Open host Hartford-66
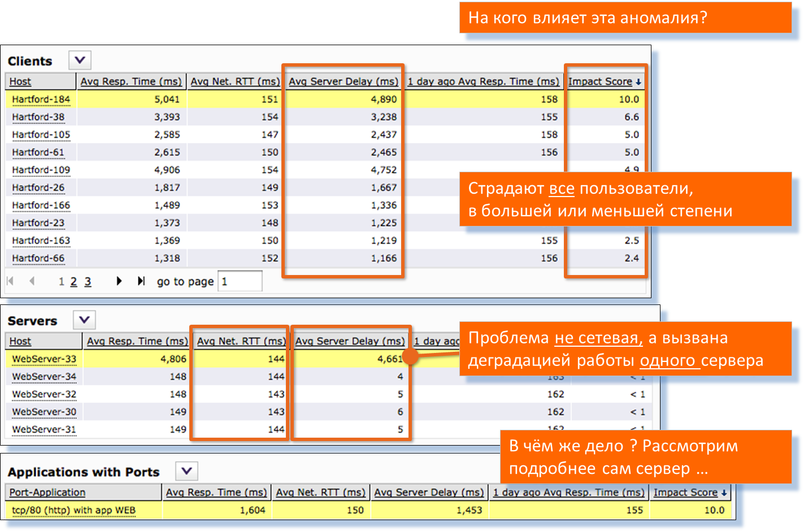804x532 pixels. tap(38, 258)
